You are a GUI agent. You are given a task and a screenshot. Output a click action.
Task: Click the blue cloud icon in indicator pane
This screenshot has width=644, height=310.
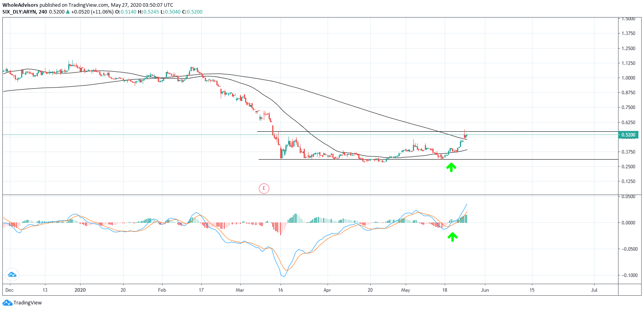pyautogui.click(x=12, y=275)
